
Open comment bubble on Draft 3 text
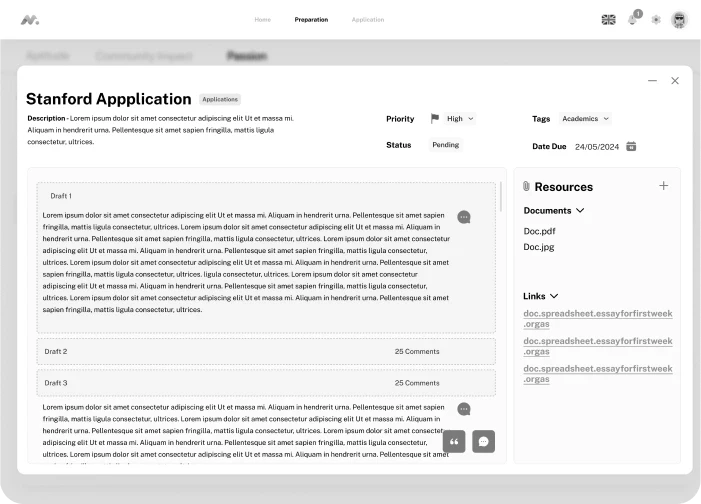[x=464, y=409]
